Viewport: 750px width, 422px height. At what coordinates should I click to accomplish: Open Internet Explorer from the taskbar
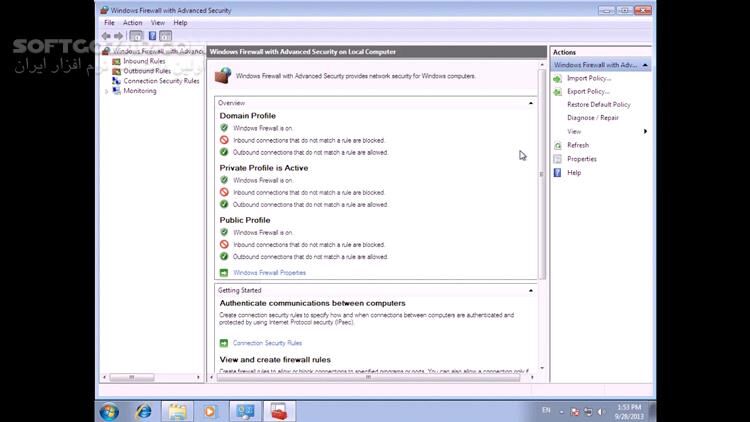[143, 410]
